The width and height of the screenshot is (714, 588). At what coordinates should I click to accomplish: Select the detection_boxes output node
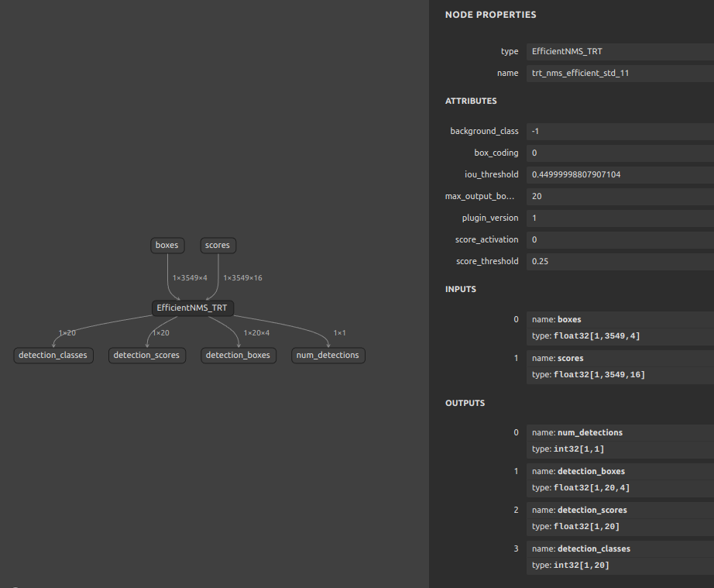[238, 356]
